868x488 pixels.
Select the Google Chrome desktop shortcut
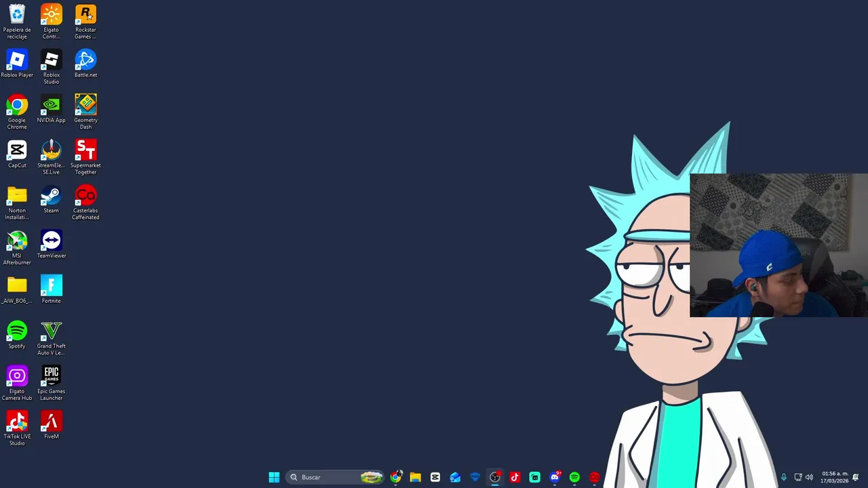click(17, 113)
